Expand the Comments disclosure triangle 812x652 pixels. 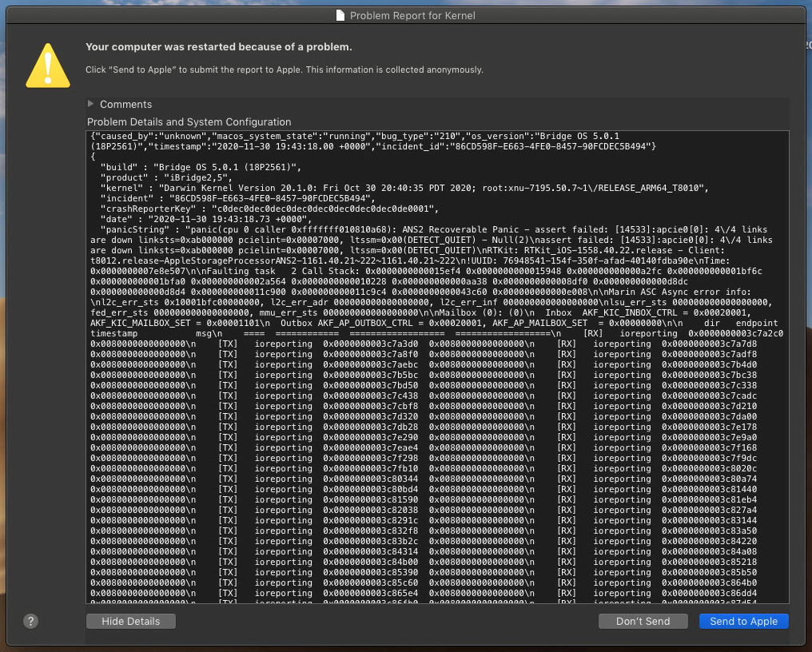90,104
